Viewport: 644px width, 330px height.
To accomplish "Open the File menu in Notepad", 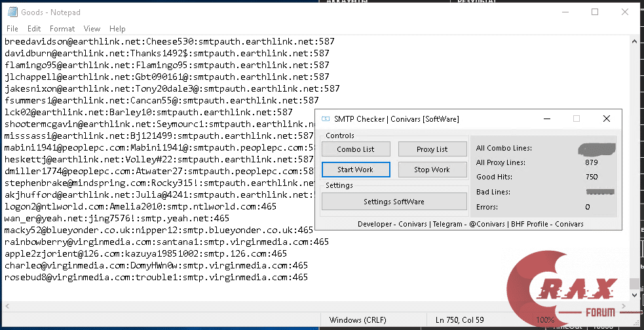I will [12, 29].
